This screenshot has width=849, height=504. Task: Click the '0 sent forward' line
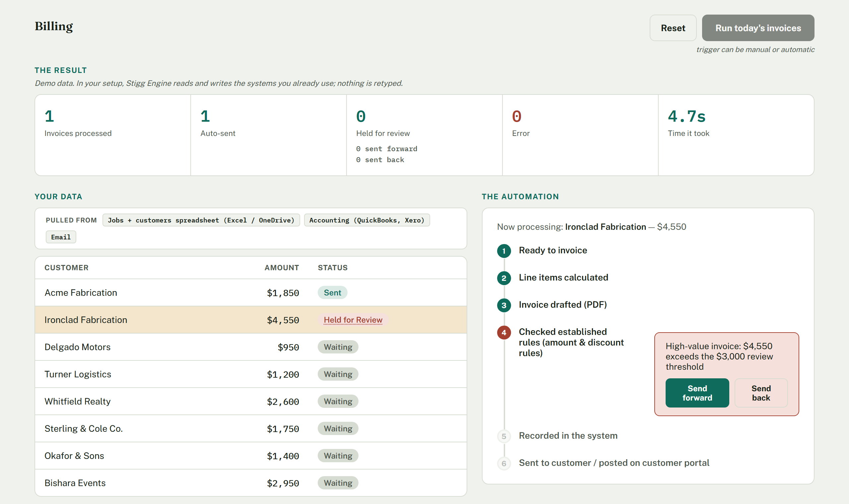(x=387, y=149)
